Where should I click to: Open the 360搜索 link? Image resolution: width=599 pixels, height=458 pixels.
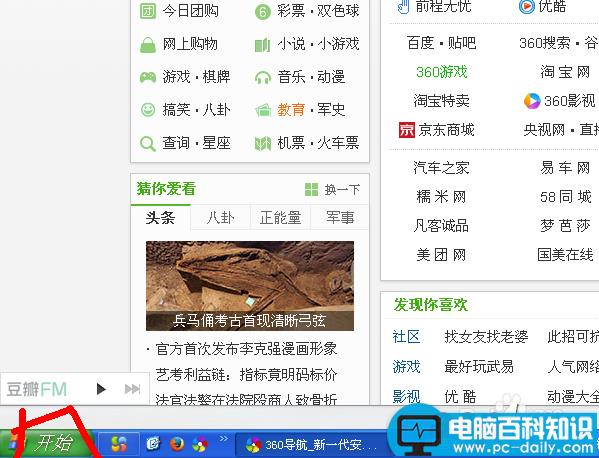(545, 43)
